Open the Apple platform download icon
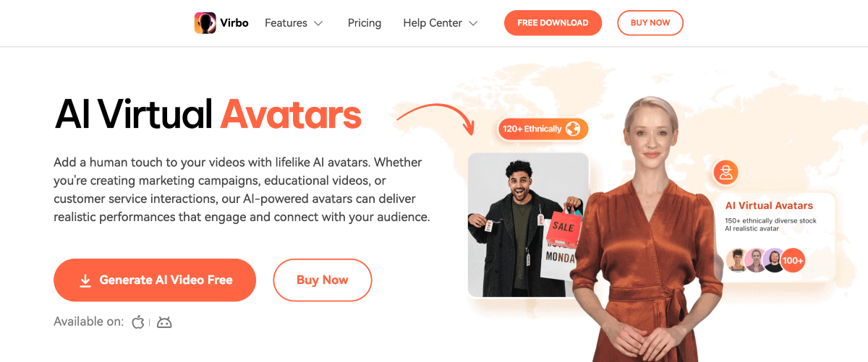 click(x=138, y=322)
